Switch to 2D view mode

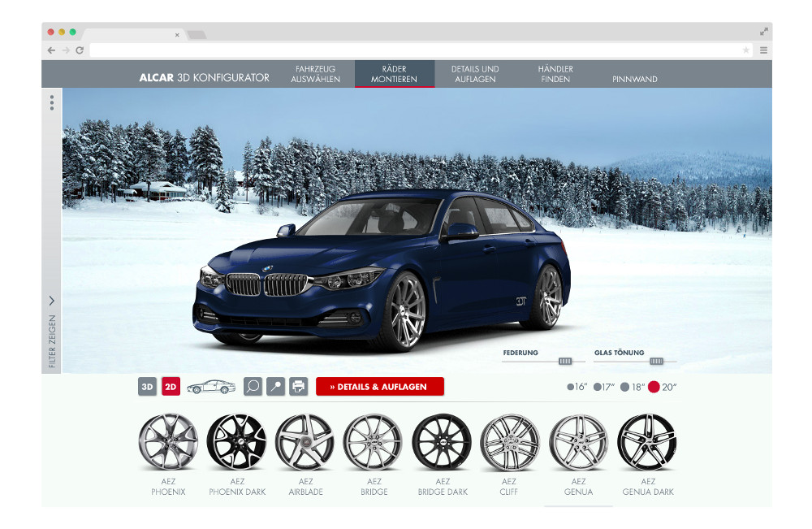click(171, 387)
